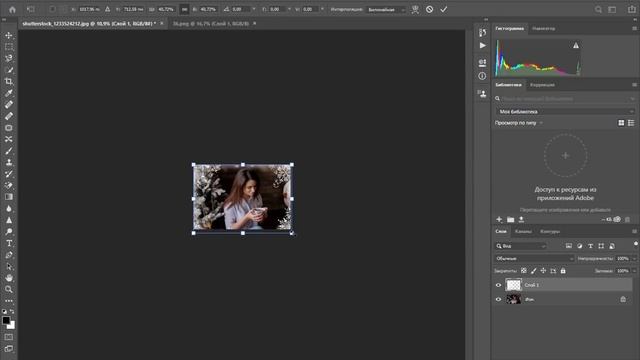Switch to the Коррекция tab
The width and height of the screenshot is (640, 360).
(542, 85)
